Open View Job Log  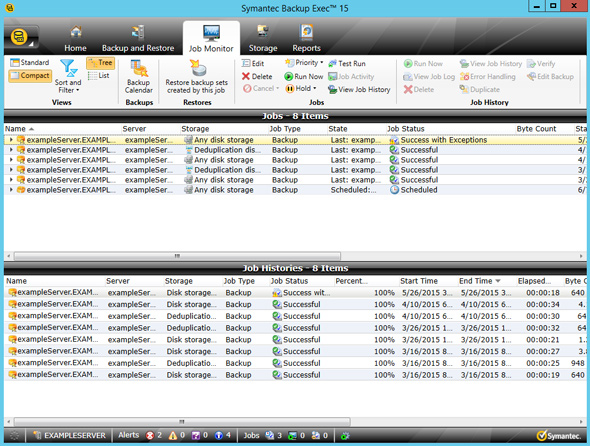tap(429, 77)
